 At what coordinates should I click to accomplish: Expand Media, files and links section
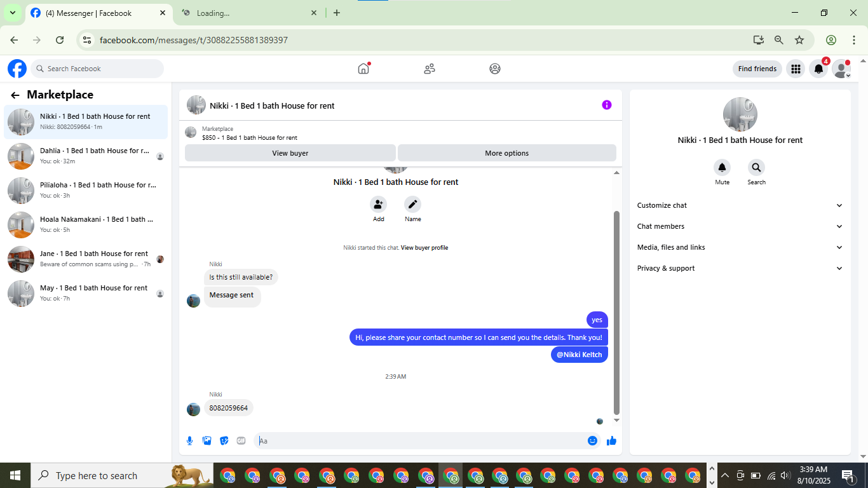pyautogui.click(x=740, y=247)
